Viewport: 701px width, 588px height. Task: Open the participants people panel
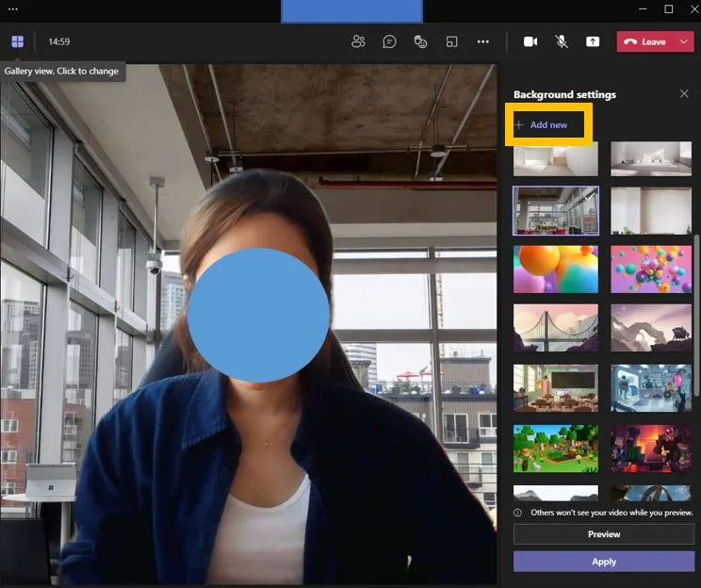coord(358,41)
